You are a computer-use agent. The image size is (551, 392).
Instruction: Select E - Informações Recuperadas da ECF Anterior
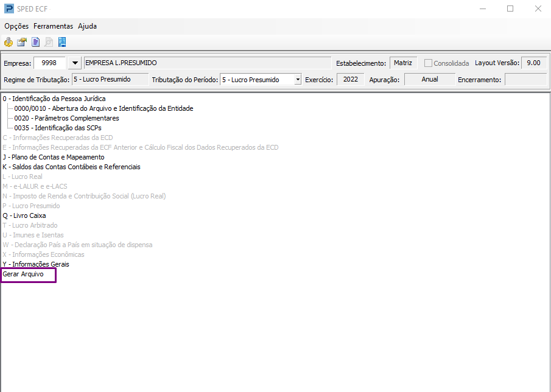pyautogui.click(x=141, y=147)
